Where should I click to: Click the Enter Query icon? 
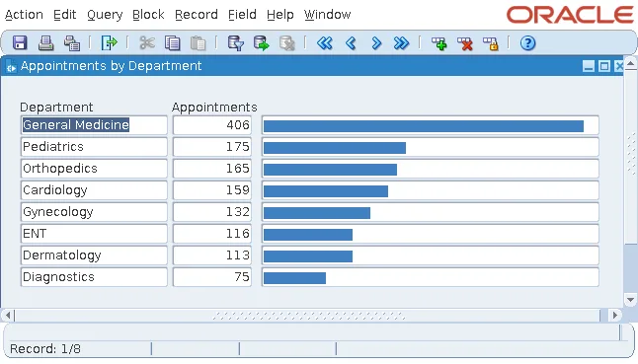pos(235,42)
